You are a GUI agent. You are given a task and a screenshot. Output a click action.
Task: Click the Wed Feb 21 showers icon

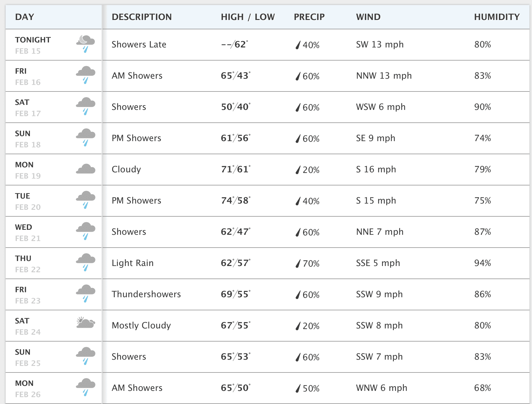coord(85,231)
